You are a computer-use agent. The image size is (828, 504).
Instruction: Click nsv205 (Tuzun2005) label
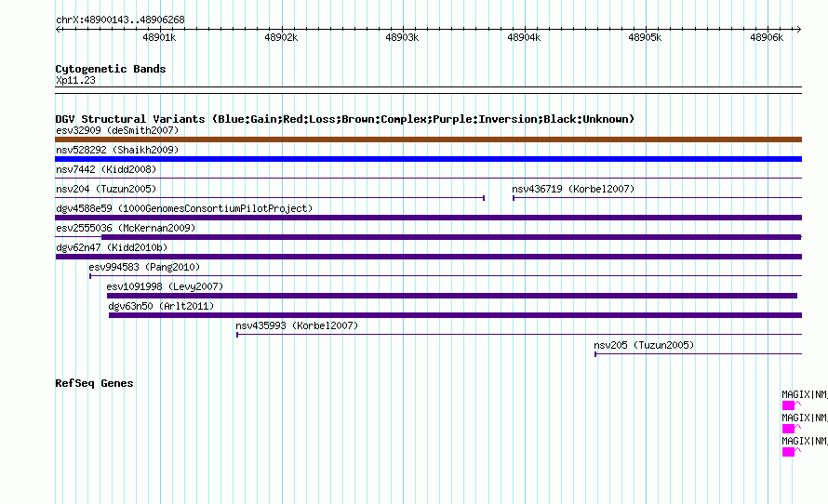(x=644, y=345)
